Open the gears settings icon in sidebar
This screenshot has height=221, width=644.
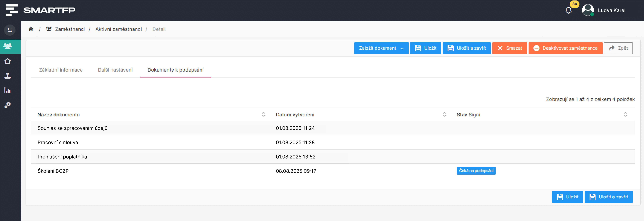coord(8,105)
